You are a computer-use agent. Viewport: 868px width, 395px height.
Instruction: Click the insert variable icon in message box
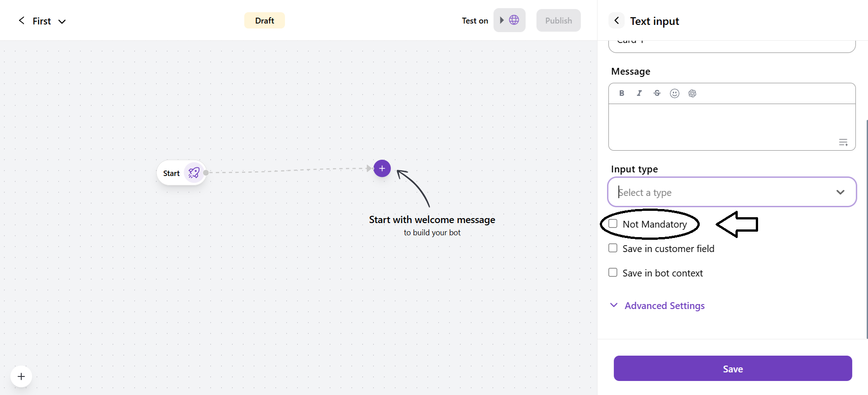[x=843, y=143]
